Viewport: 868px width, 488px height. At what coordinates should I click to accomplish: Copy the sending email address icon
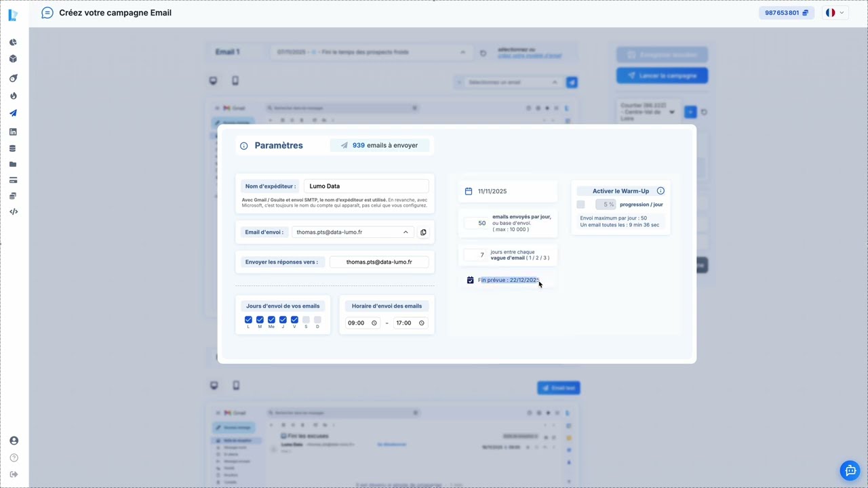[423, 232]
